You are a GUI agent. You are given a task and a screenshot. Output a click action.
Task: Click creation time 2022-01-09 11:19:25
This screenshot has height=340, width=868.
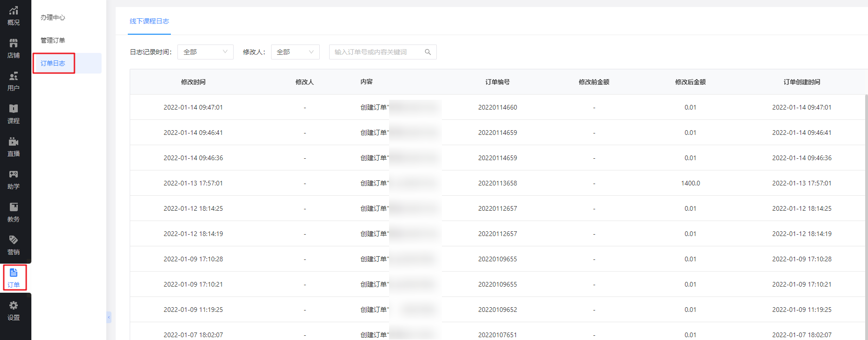802,310
